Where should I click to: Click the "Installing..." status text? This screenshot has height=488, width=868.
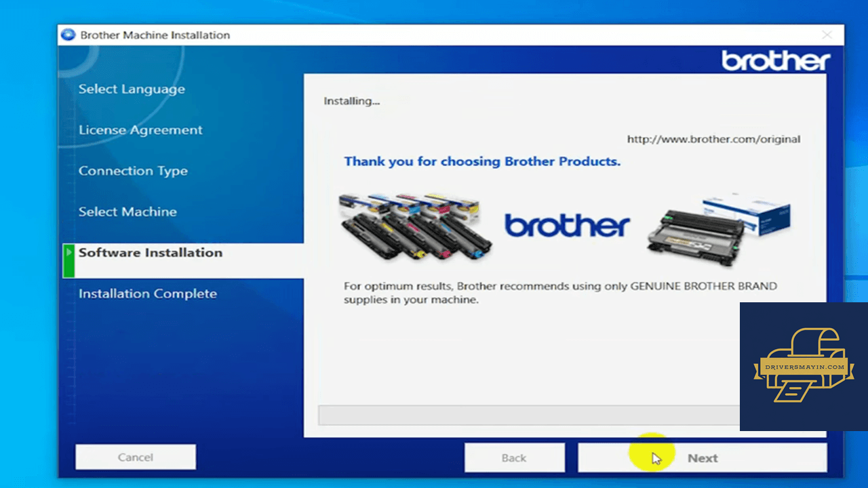351,101
